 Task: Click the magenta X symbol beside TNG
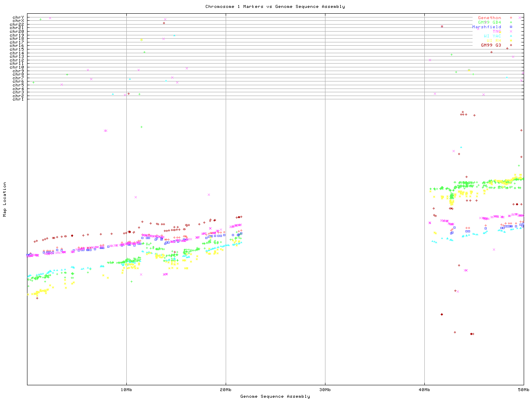tap(511, 32)
